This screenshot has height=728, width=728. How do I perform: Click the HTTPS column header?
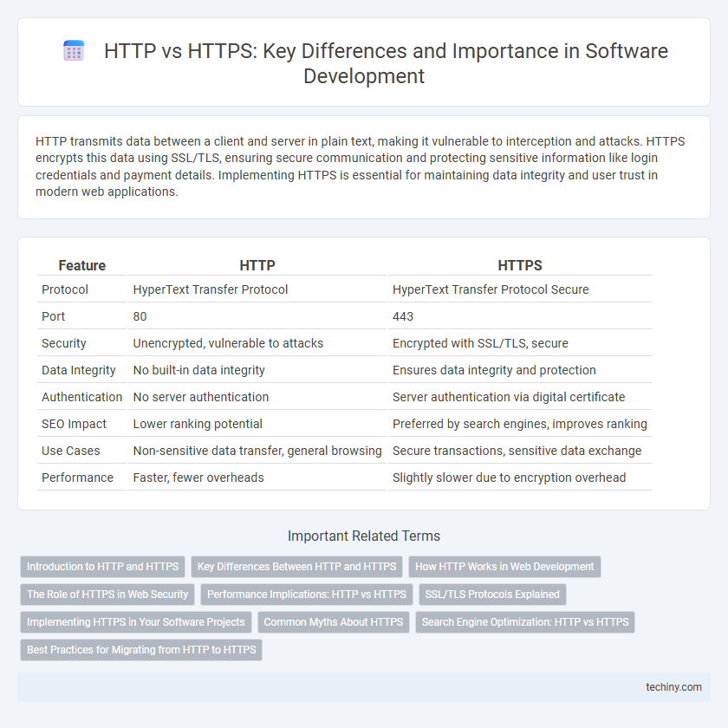tap(520, 265)
